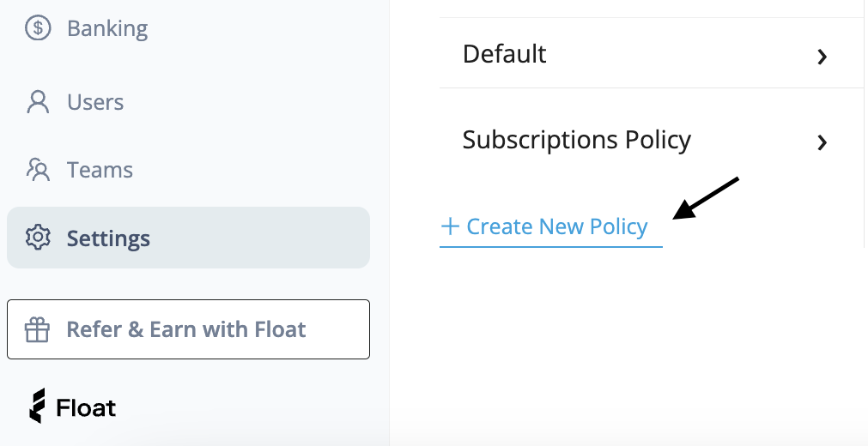The width and height of the screenshot is (868, 446).
Task: Click the Teams people icon
Action: pyautogui.click(x=38, y=170)
